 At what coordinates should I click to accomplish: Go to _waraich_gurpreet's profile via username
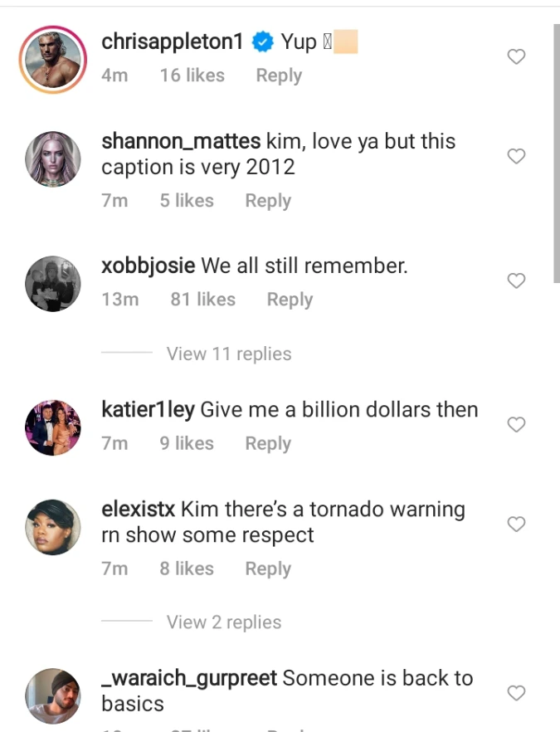tap(188, 678)
